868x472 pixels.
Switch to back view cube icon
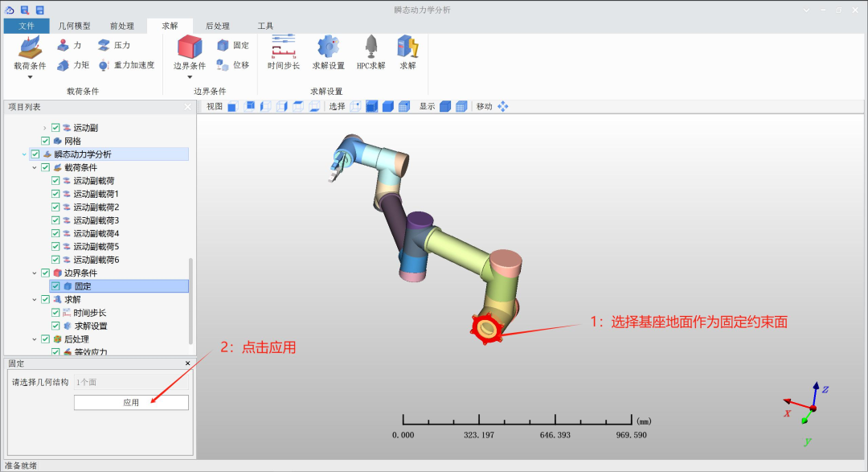pos(249,106)
